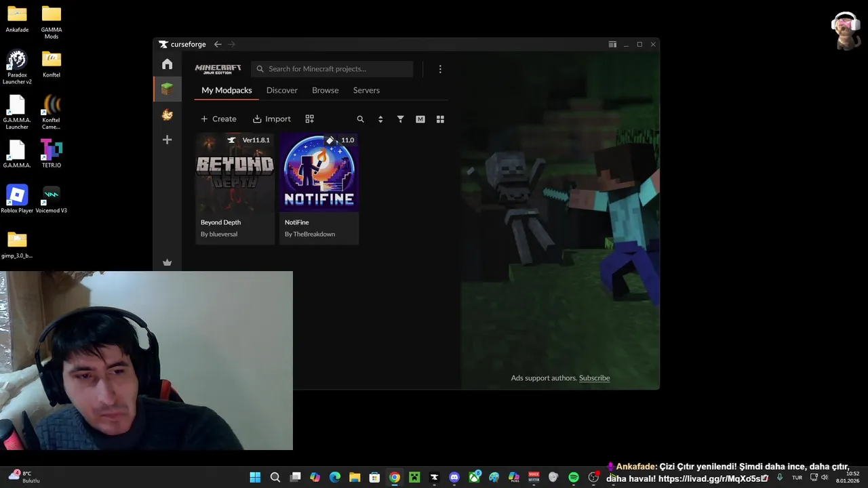This screenshot has height=488, width=868.
Task: Click the 11.0 version badge on NotiFine
Action: click(x=340, y=140)
